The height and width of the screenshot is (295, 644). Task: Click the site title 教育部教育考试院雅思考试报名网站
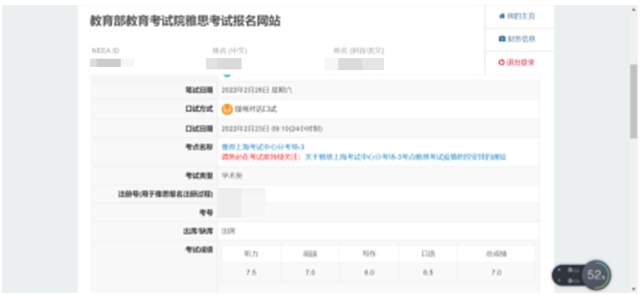185,22
